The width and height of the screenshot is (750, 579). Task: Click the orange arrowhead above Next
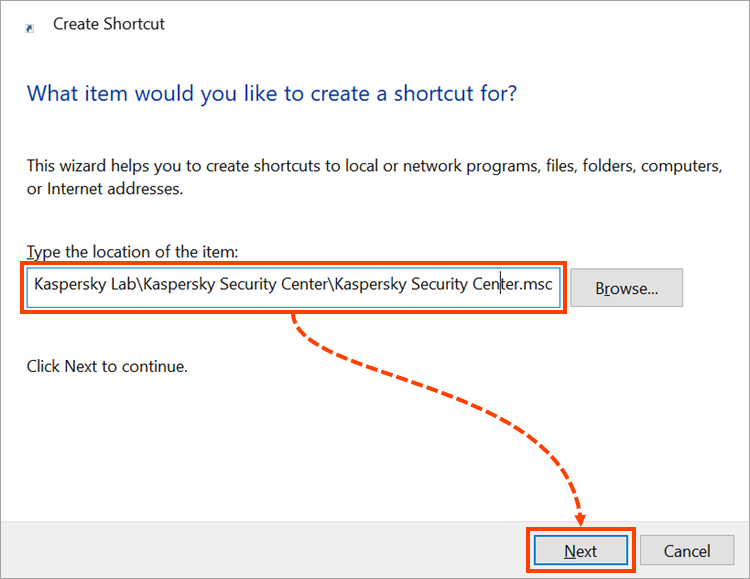(x=581, y=518)
